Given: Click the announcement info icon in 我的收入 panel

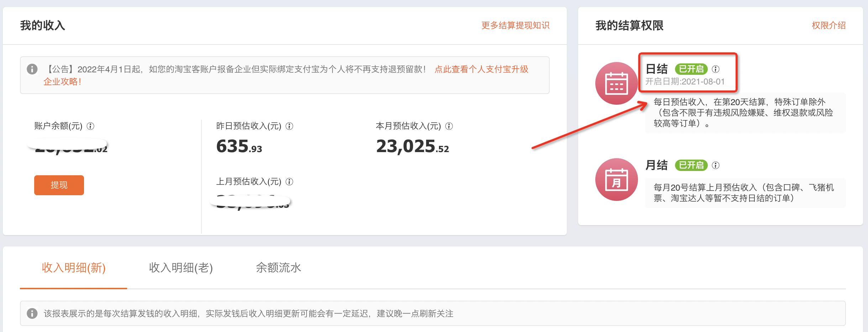Looking at the screenshot, I should [32, 69].
